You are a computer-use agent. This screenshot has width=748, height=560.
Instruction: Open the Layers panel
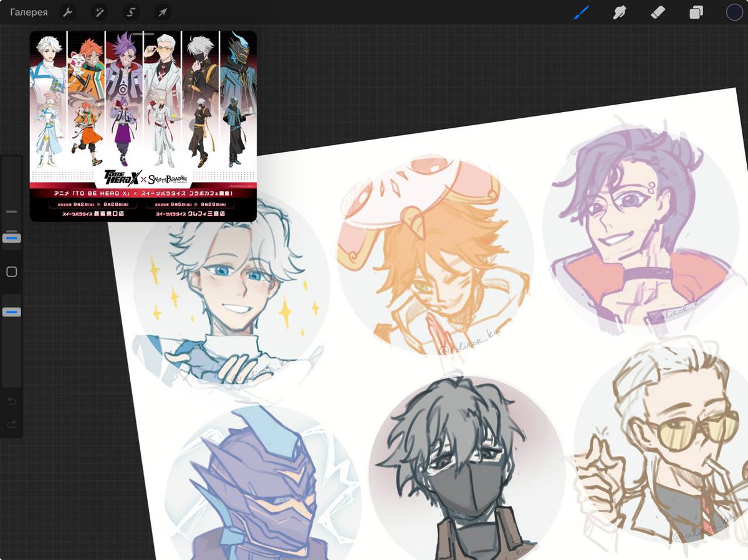coord(696,12)
